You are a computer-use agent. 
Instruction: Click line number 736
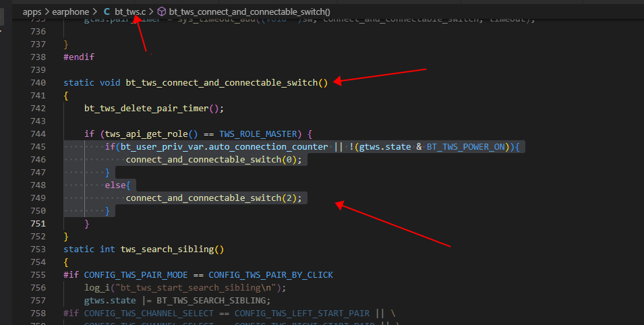(38, 31)
